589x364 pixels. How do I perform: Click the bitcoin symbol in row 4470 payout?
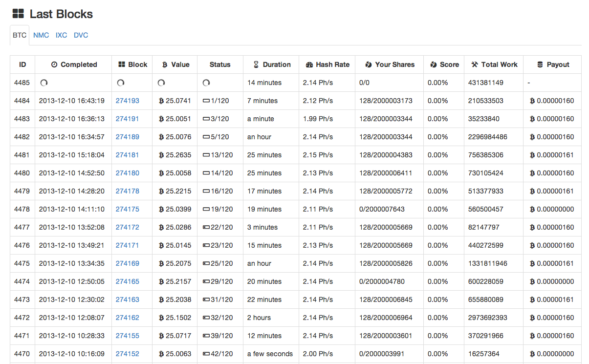(x=532, y=354)
